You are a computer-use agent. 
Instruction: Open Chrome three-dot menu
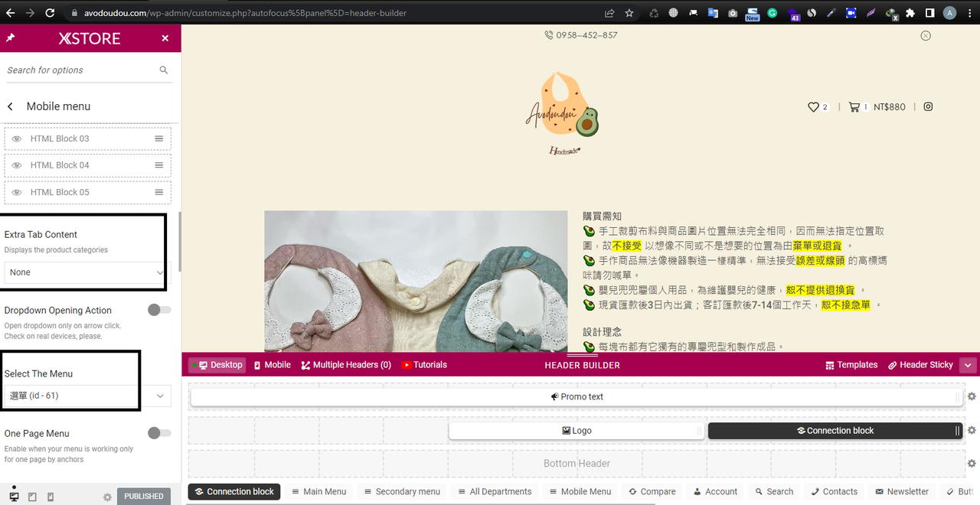(x=969, y=13)
